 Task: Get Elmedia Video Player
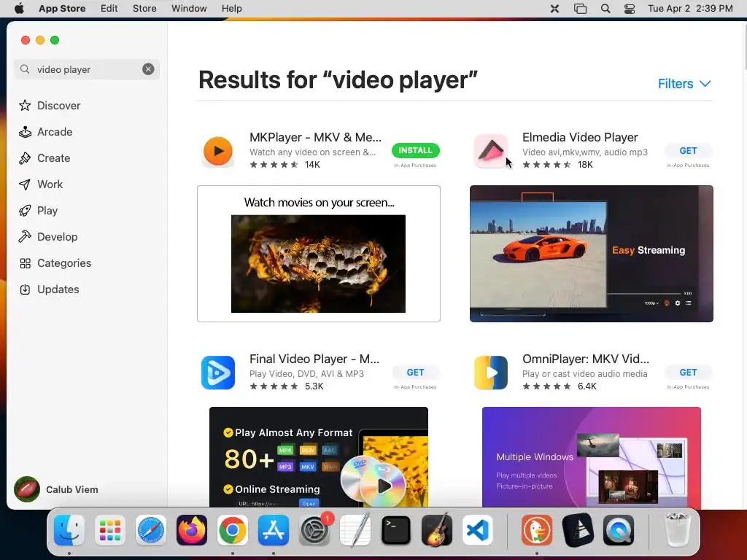(688, 150)
